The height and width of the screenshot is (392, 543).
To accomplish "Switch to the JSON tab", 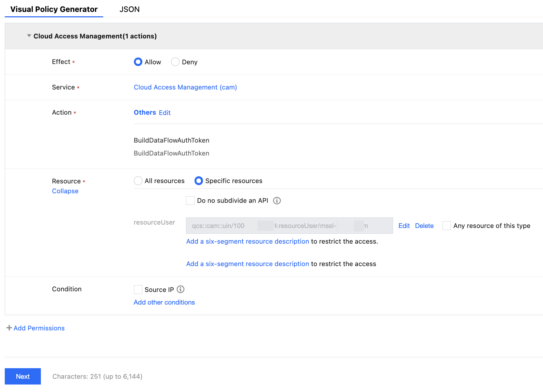I will point(129,9).
